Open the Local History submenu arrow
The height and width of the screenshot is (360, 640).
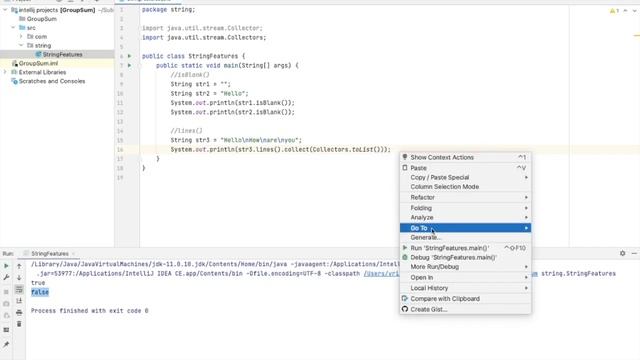[x=526, y=288]
